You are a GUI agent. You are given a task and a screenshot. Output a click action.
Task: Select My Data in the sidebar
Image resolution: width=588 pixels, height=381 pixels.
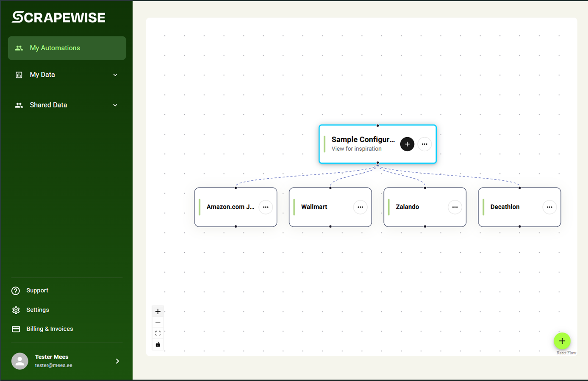pyautogui.click(x=42, y=75)
